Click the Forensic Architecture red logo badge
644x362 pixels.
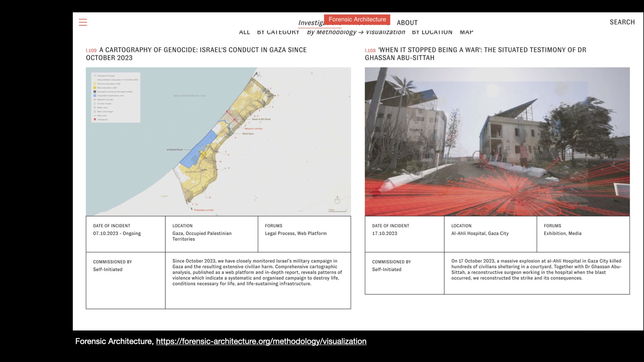point(357,19)
